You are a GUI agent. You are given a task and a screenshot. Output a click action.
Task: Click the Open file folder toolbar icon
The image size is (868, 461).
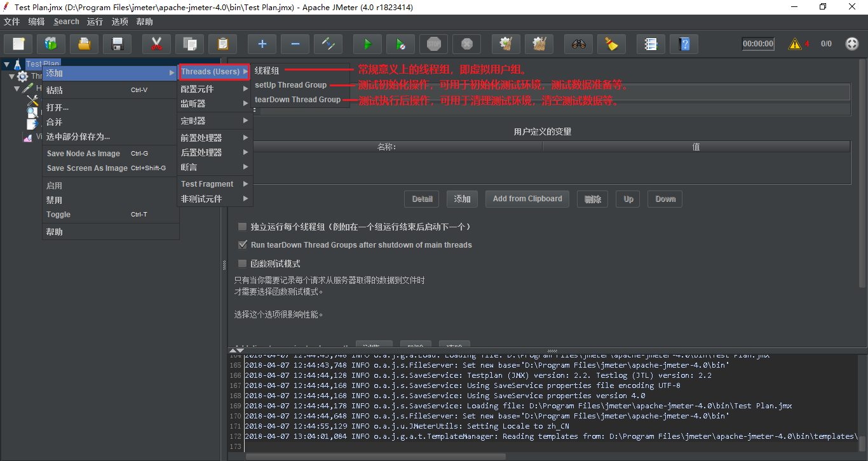pos(84,44)
